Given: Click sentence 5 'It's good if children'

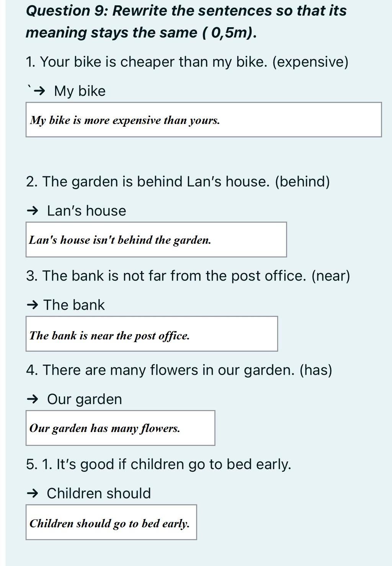Looking at the screenshot, I should click(x=158, y=464).
